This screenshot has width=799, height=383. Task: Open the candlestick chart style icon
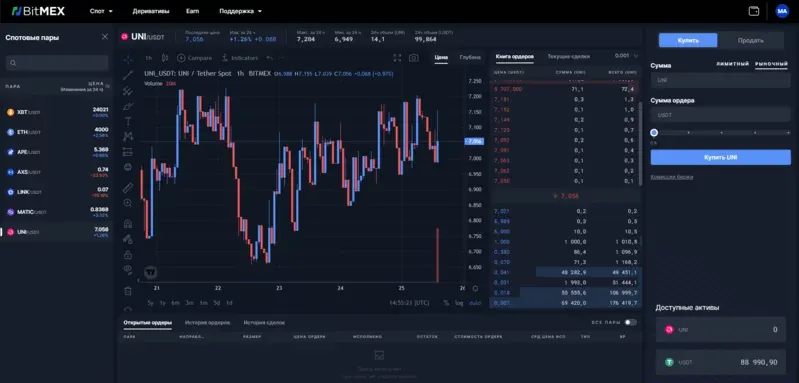pyautogui.click(x=165, y=58)
